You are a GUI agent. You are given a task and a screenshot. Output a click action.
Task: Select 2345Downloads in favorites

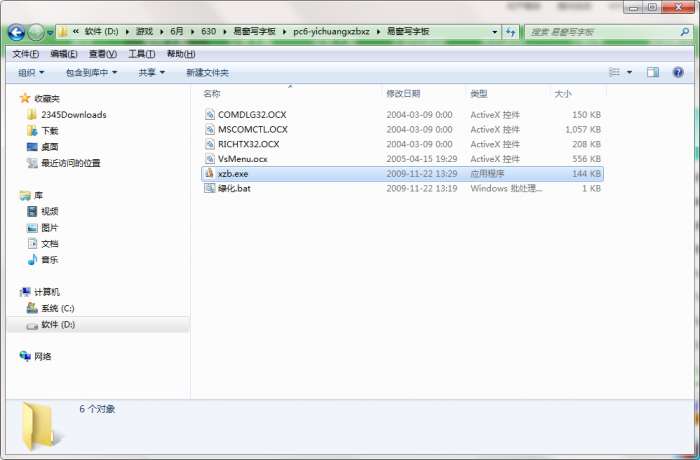[x=74, y=115]
